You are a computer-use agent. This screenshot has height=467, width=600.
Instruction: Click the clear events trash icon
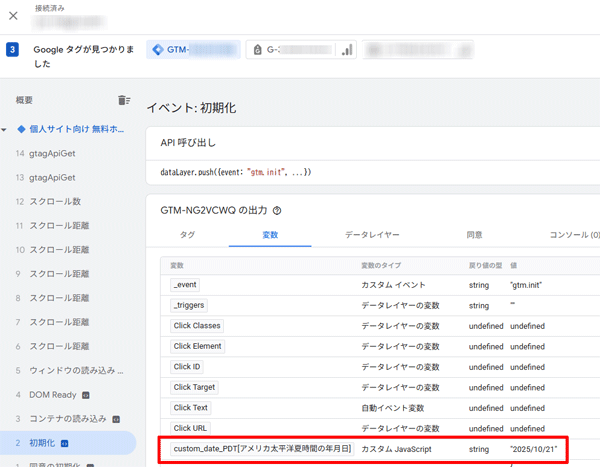(x=123, y=100)
